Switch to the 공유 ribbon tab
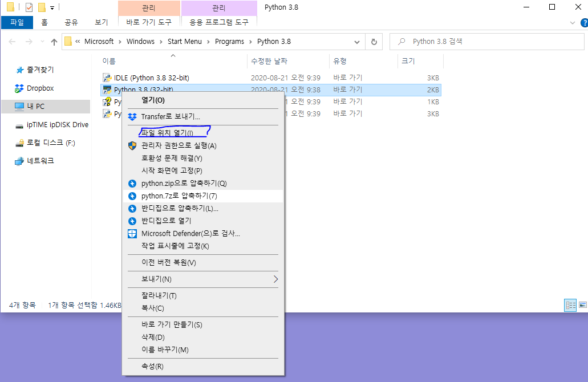Viewport: 588px width, 382px height. 71,22
